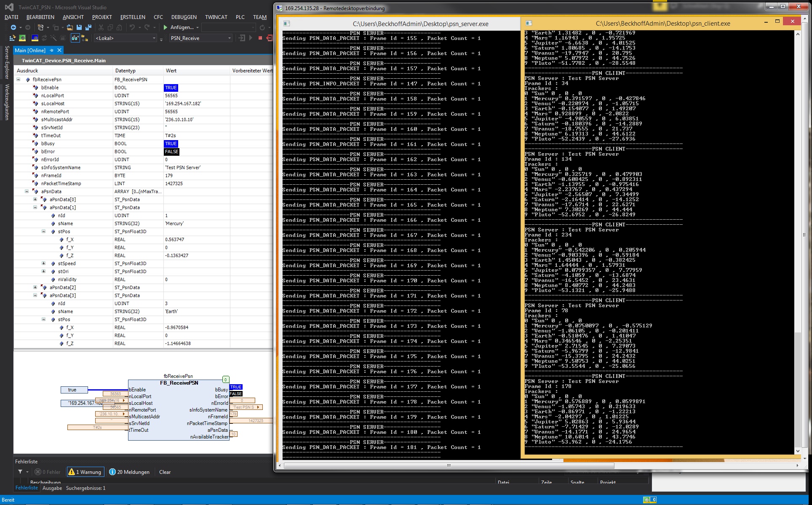Expand the aPsnData[2] tree node
812x505 pixels.
(35, 287)
